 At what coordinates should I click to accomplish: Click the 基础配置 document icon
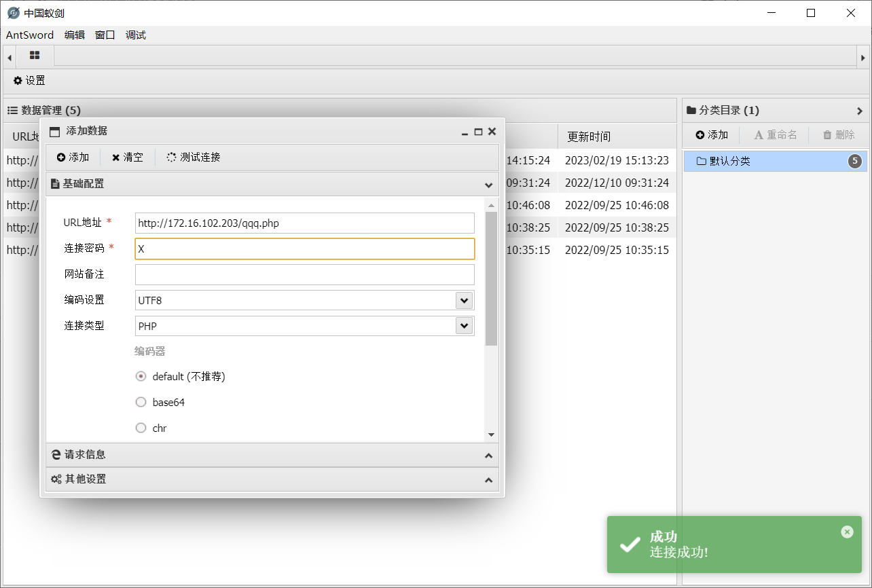coord(55,183)
